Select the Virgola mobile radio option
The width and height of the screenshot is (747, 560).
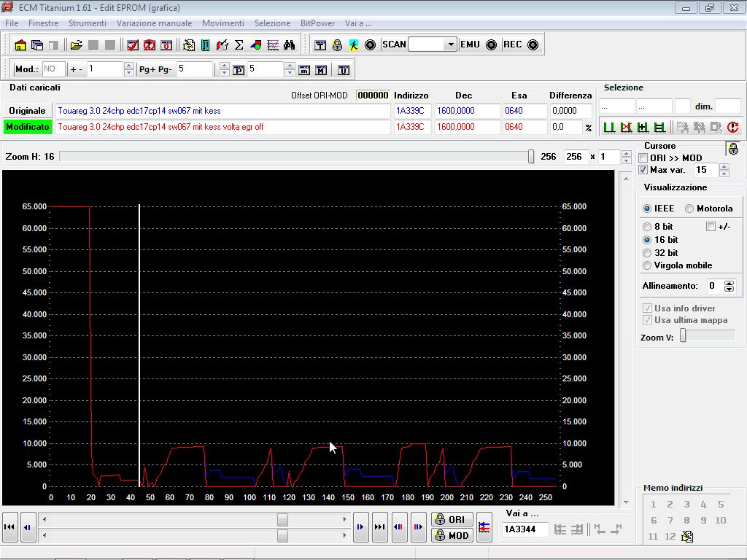point(646,265)
